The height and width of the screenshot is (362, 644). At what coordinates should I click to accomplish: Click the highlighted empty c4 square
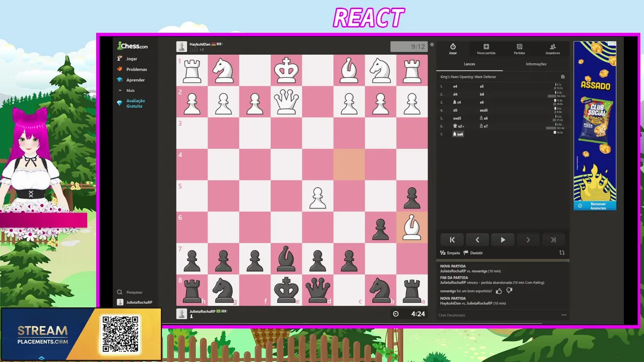tap(349, 164)
